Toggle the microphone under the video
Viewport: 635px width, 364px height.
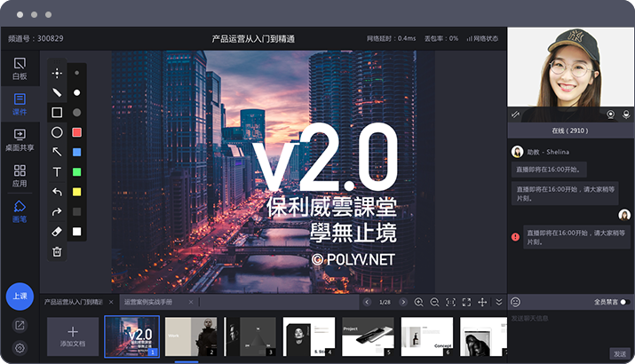626,114
